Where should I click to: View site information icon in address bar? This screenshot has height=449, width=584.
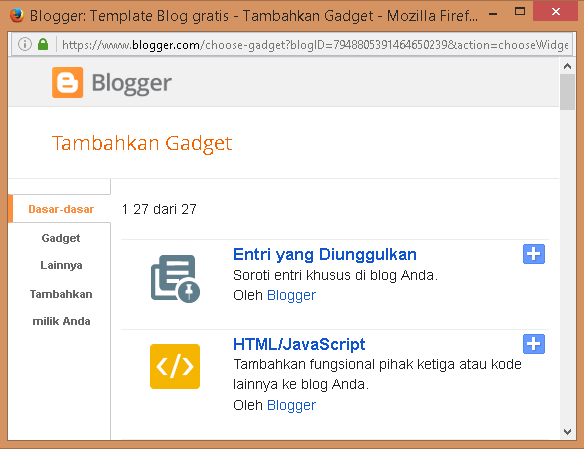(x=25, y=44)
